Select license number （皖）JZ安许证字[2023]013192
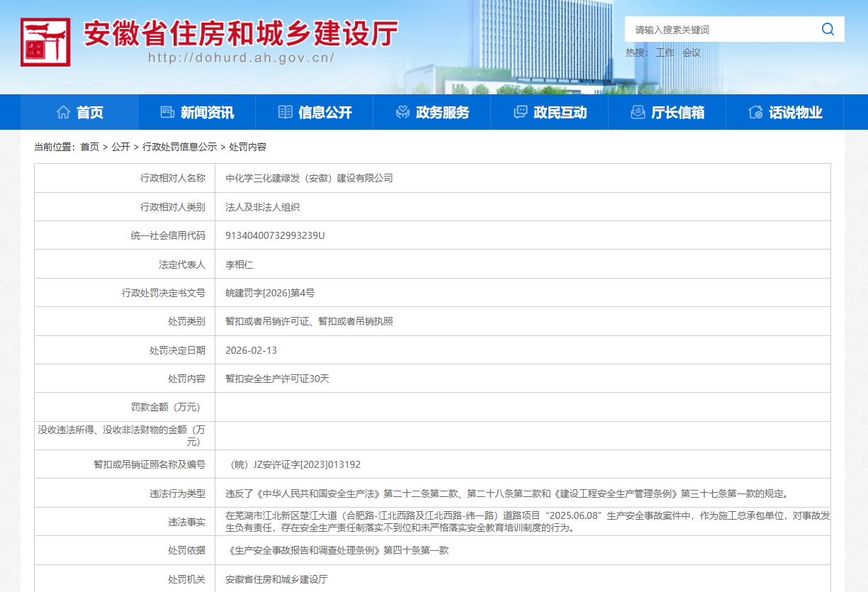This screenshot has height=592, width=868. [x=293, y=464]
